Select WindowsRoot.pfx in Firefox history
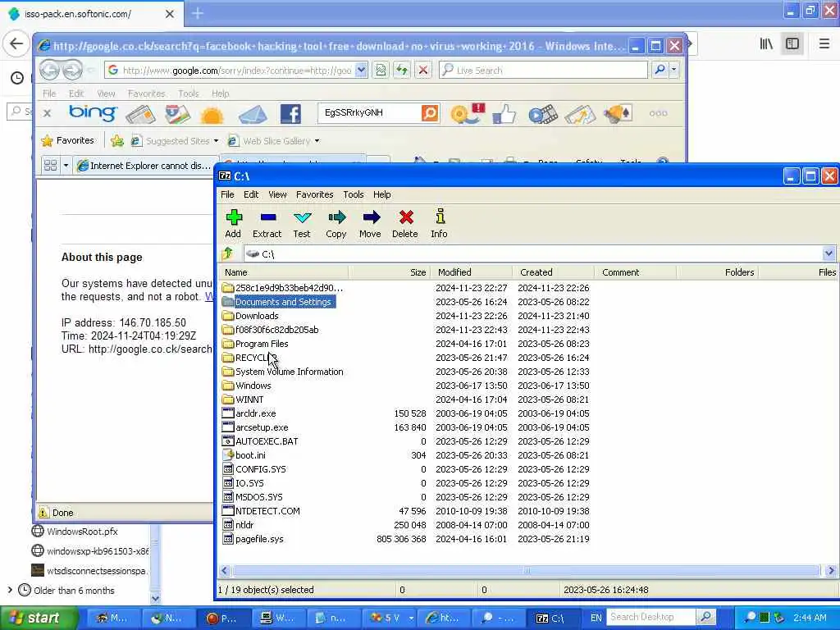The image size is (840, 630). point(82,532)
